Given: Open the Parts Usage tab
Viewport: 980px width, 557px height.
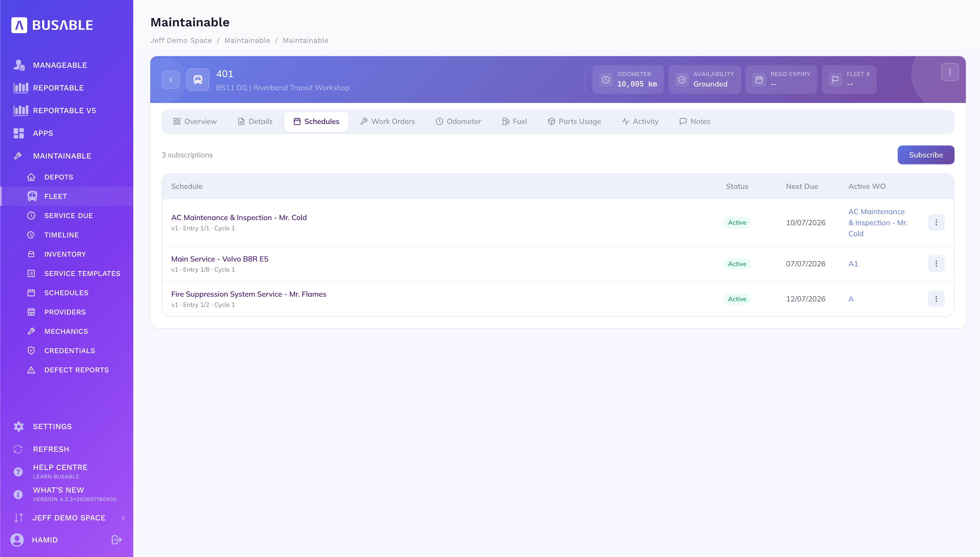Looking at the screenshot, I should 575,121.
